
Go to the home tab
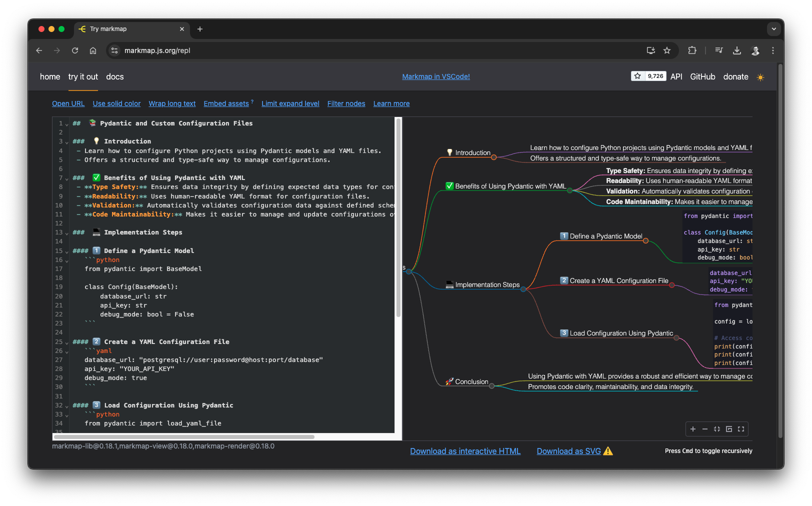(x=49, y=76)
